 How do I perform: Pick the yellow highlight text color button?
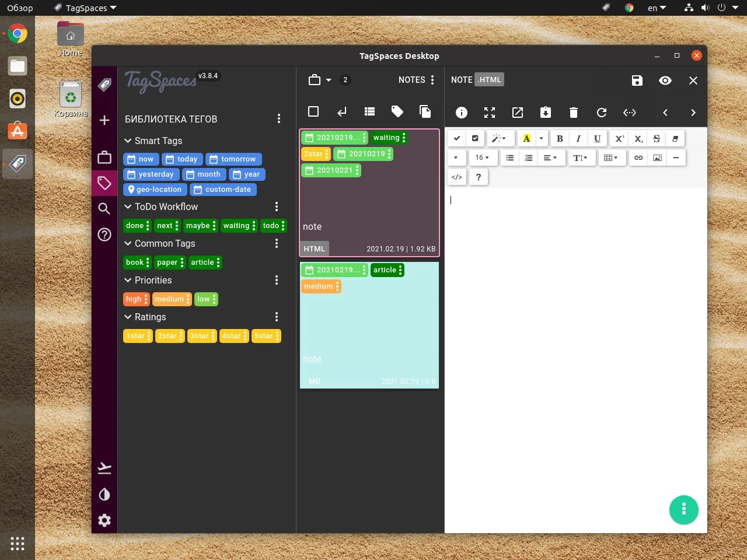tap(526, 138)
